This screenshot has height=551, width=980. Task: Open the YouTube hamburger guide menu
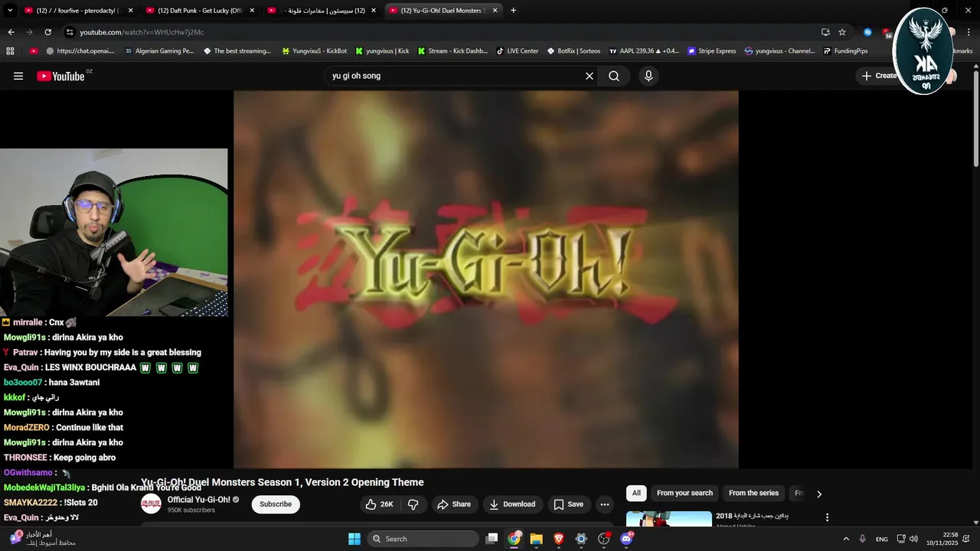18,76
